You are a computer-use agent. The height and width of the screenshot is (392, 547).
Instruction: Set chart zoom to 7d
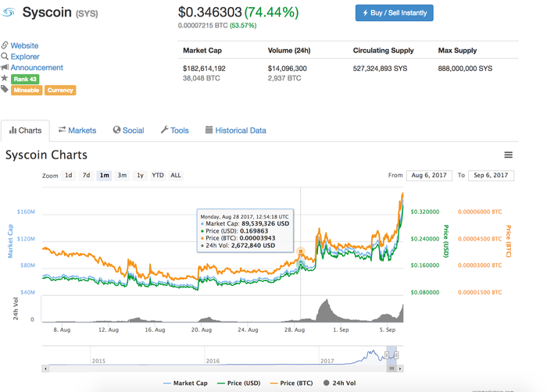click(x=86, y=175)
